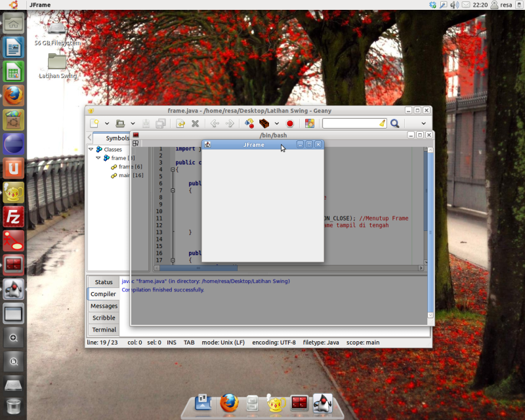Open the Latihan Swing desktop folder

[57, 66]
